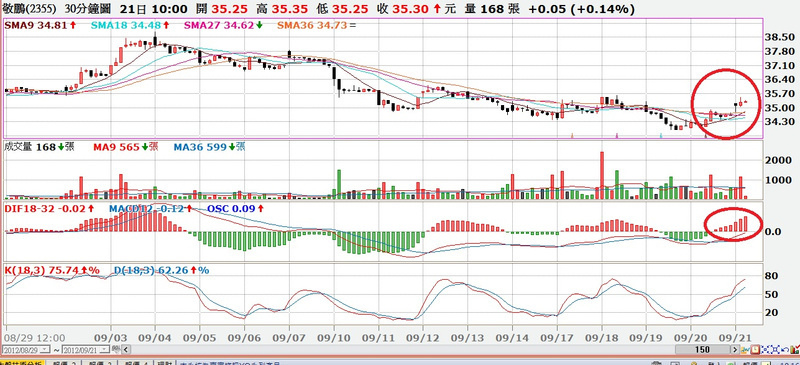Click the zoom-in chart icon
The height and width of the screenshot is (365, 800).
pyautogui.click(x=765, y=350)
